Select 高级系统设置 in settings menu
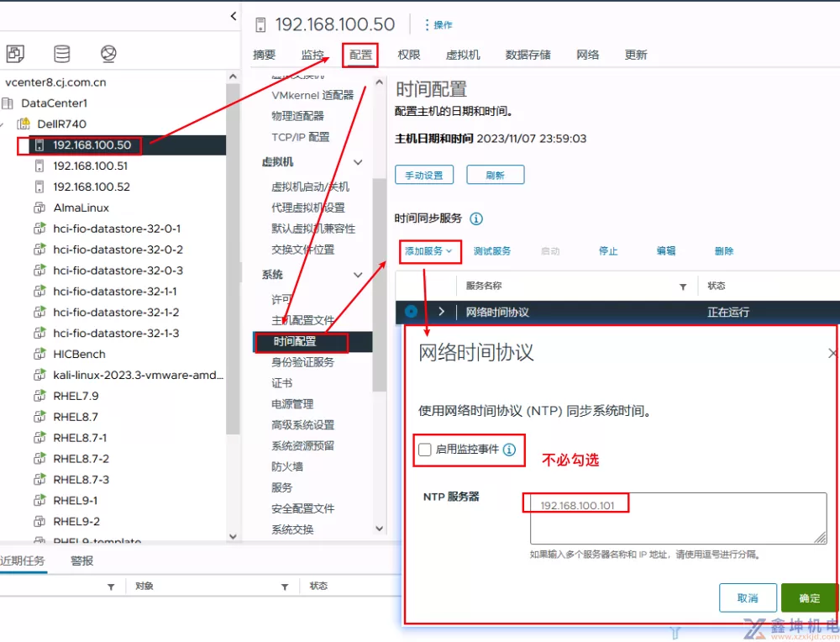The image size is (840, 642). [x=302, y=425]
